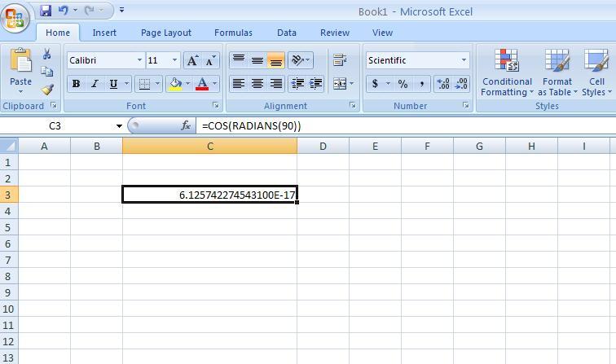
Task: Apply red font color
Action: coord(202,84)
